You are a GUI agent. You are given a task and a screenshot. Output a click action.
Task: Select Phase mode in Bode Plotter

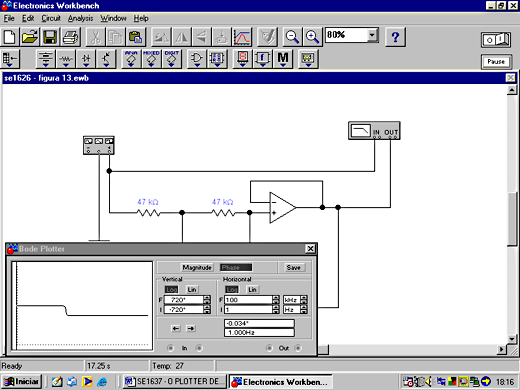236,267
